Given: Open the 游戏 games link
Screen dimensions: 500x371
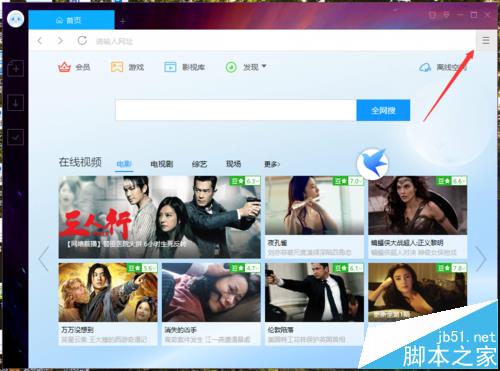Looking at the screenshot, I should [136, 67].
